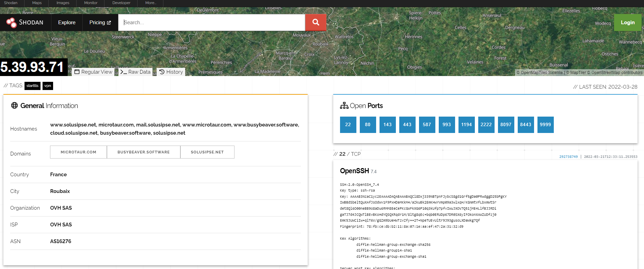The image size is (644, 269).
Task: Switch to Regular View tab
Action: pyautogui.click(x=93, y=72)
